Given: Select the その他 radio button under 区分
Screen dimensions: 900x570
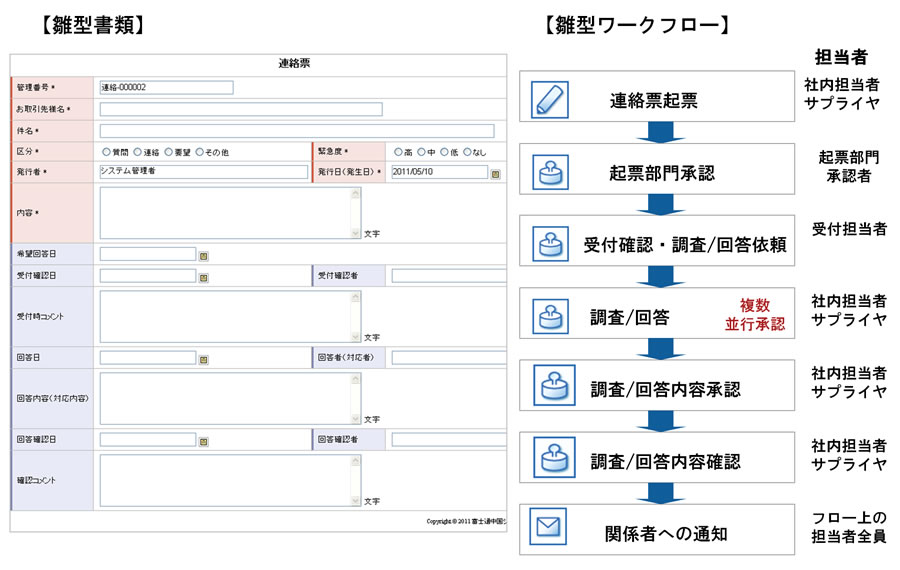Looking at the screenshot, I should click(x=198, y=152).
